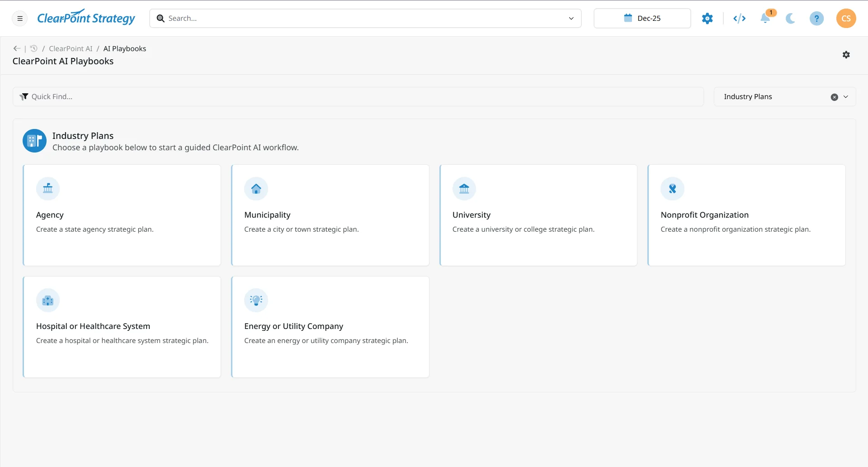Open the help question mark
This screenshot has width=868, height=467.
(816, 19)
